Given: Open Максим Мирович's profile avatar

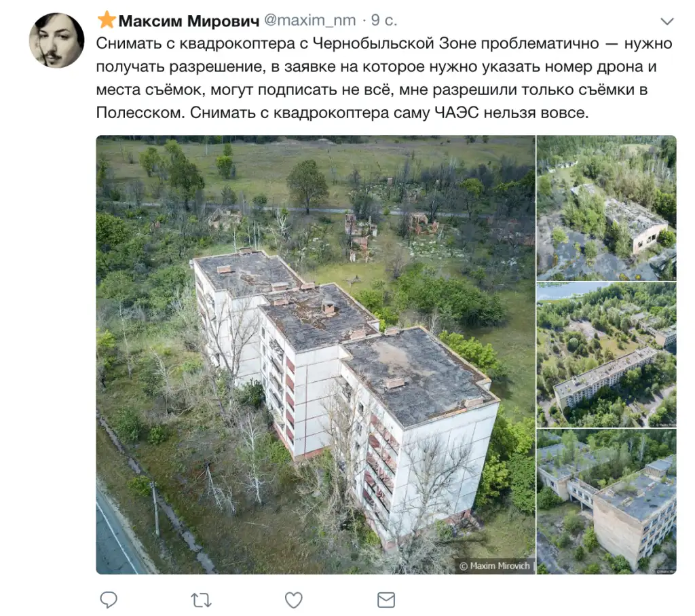Looking at the screenshot, I should coord(57,40).
